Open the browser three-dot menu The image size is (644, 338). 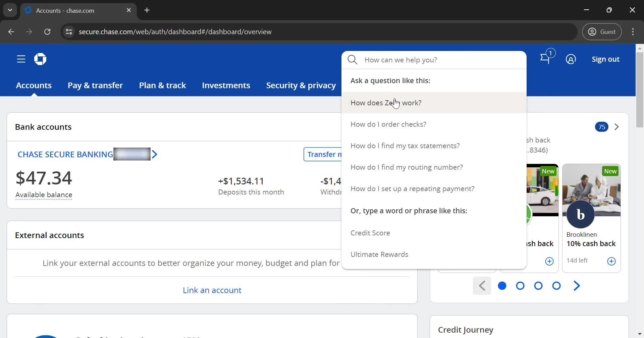coord(633,32)
